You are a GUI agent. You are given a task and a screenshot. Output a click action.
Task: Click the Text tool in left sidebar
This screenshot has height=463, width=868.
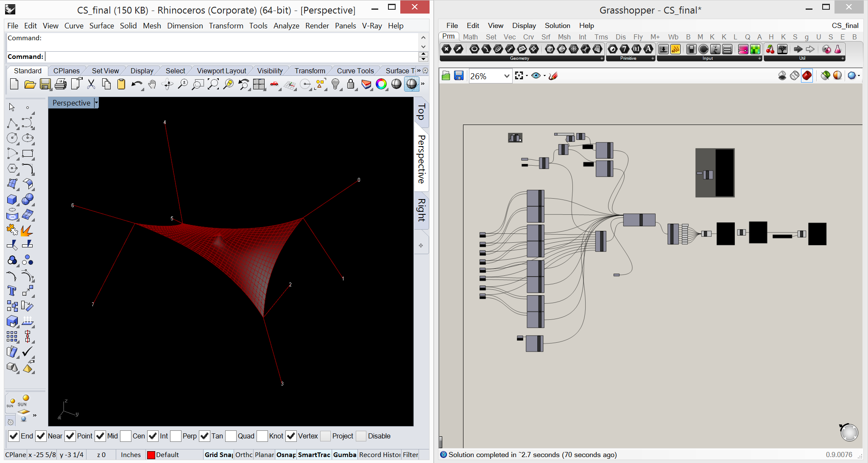click(12, 291)
